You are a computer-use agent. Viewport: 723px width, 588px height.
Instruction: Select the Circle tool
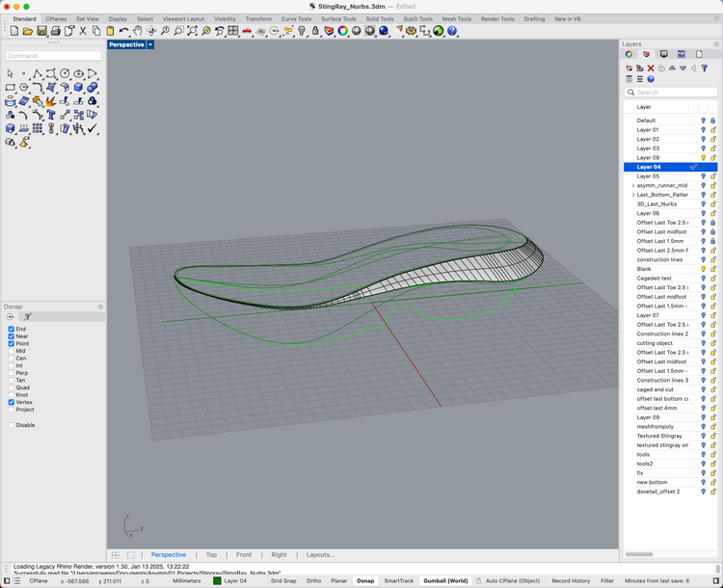(65, 74)
